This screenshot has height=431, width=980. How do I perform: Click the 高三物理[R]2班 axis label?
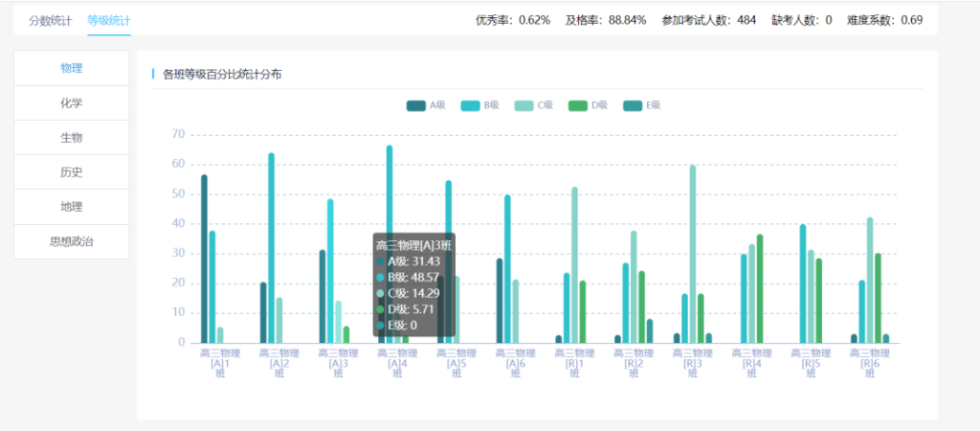[634, 363]
